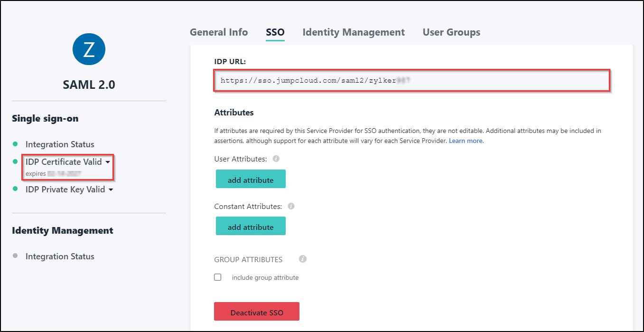Image resolution: width=644 pixels, height=332 pixels.
Task: Click the Z application logo avatar
Action: click(89, 49)
